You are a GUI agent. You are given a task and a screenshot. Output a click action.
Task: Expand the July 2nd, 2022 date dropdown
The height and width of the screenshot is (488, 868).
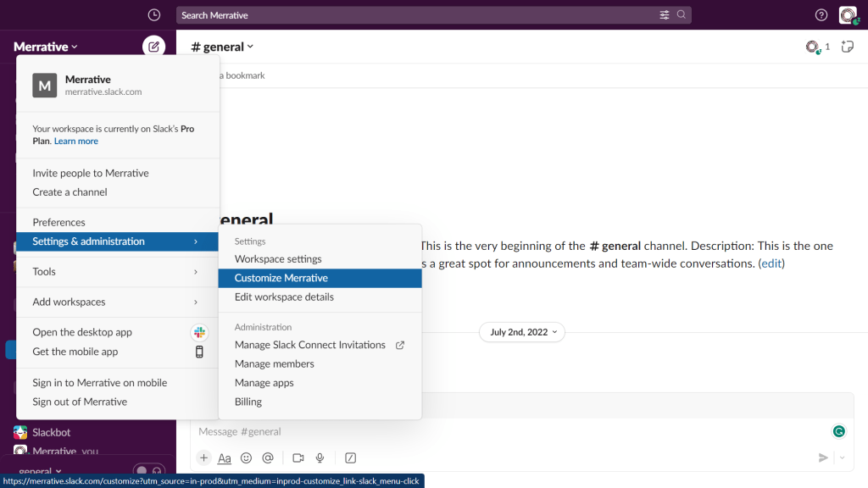[521, 332]
